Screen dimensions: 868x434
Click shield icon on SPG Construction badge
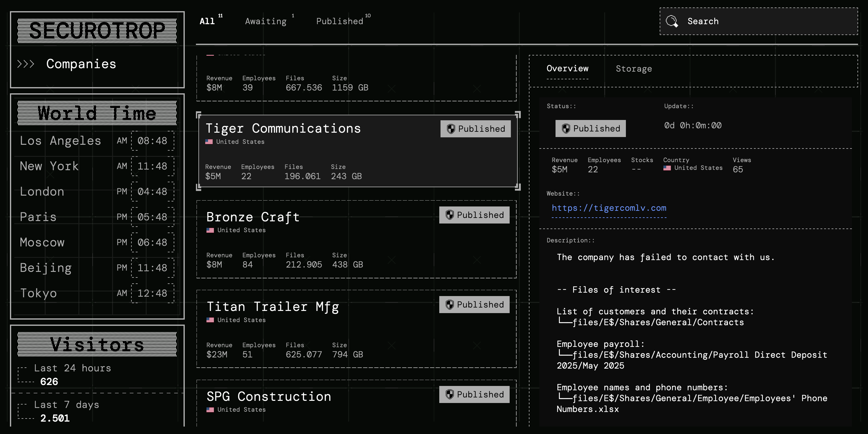449,394
